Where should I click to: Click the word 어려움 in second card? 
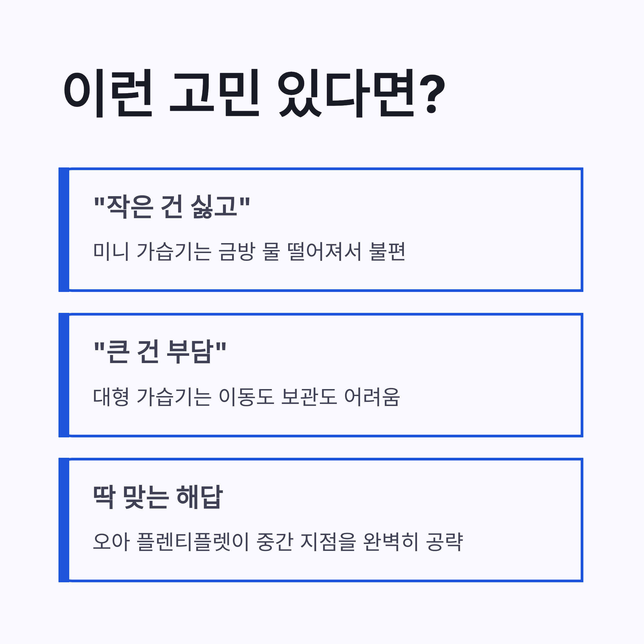[372, 397]
